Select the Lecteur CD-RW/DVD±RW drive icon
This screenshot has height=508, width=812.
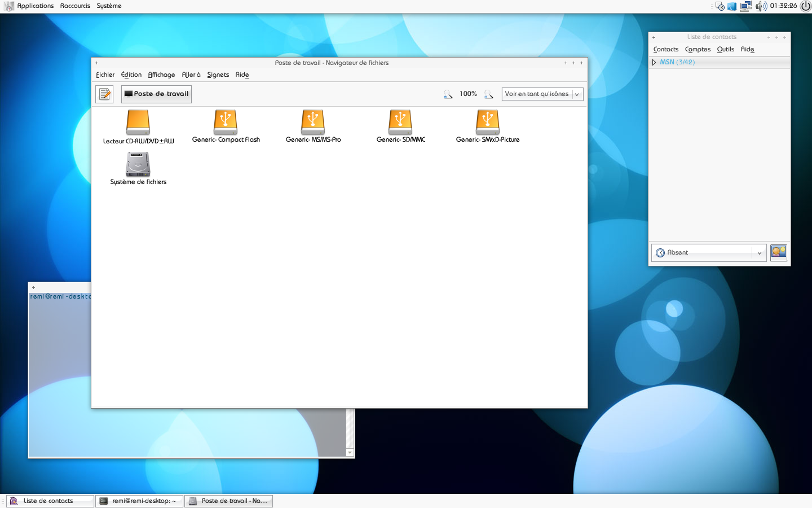[138, 122]
